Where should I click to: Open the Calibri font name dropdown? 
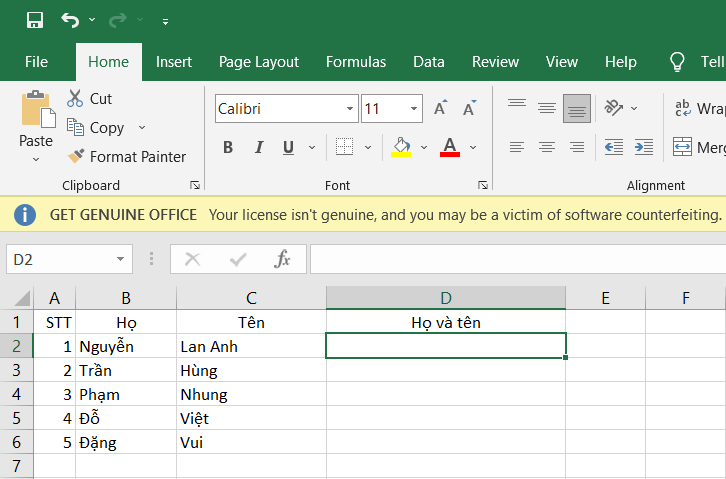click(350, 109)
